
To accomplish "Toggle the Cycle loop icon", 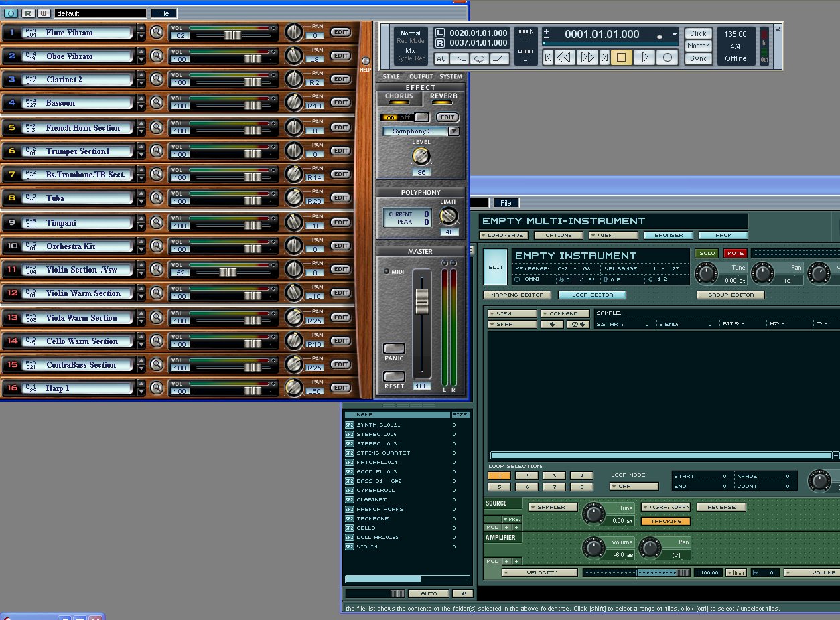I will tap(480, 59).
